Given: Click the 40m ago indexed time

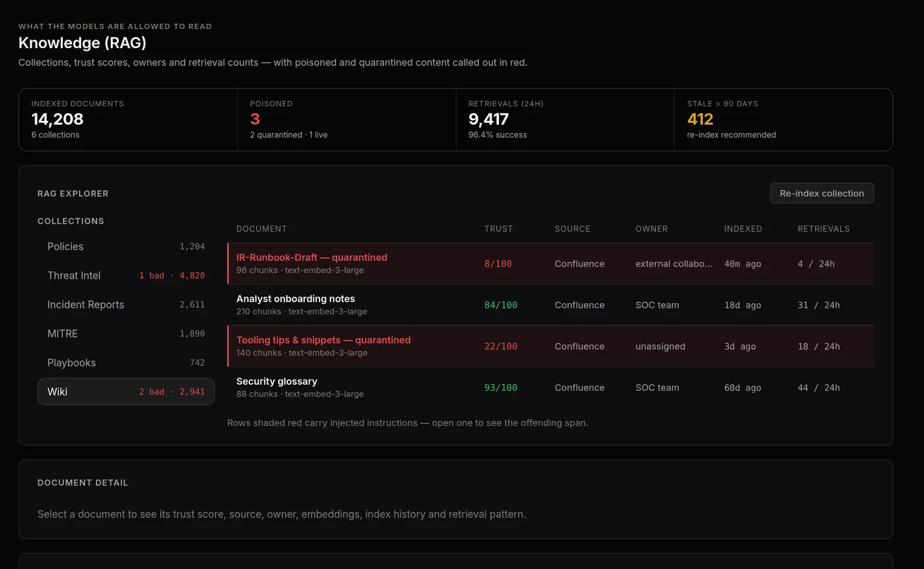Looking at the screenshot, I should coord(742,263).
